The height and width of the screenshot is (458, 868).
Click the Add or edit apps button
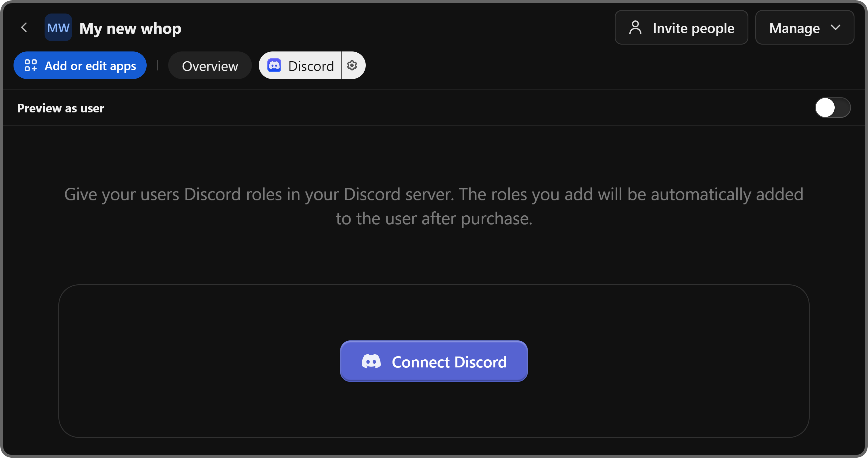click(x=80, y=65)
